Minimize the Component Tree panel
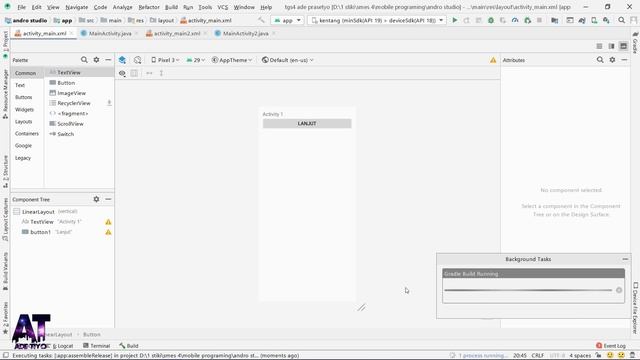Viewport: 640px width, 360px height. tap(108, 199)
